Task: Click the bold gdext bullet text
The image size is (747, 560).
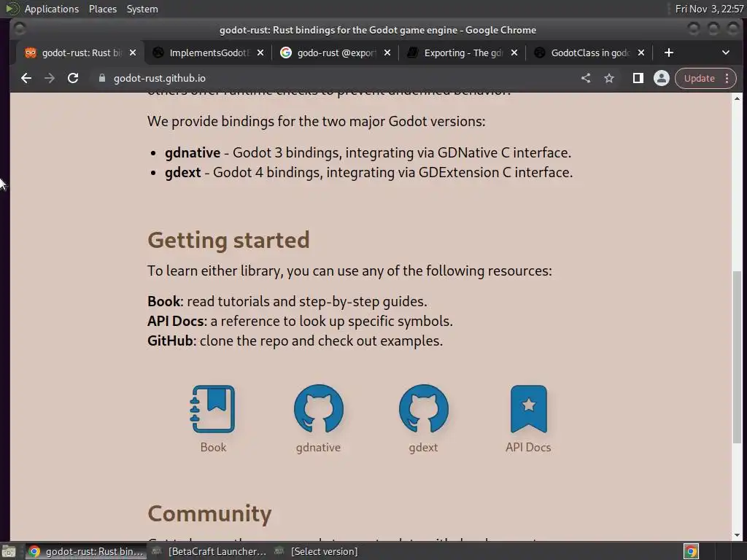Action: [x=183, y=172]
